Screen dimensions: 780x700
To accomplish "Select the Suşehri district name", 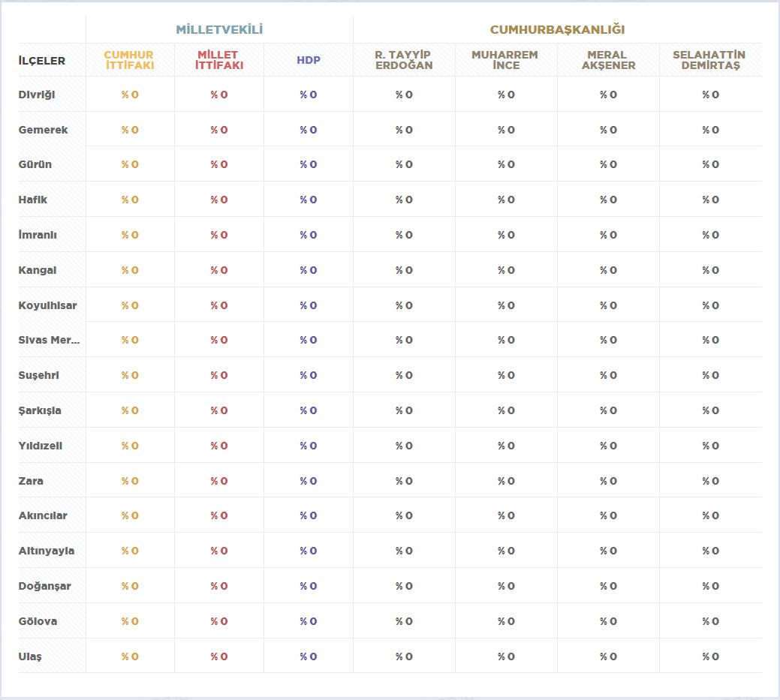I will coord(39,375).
